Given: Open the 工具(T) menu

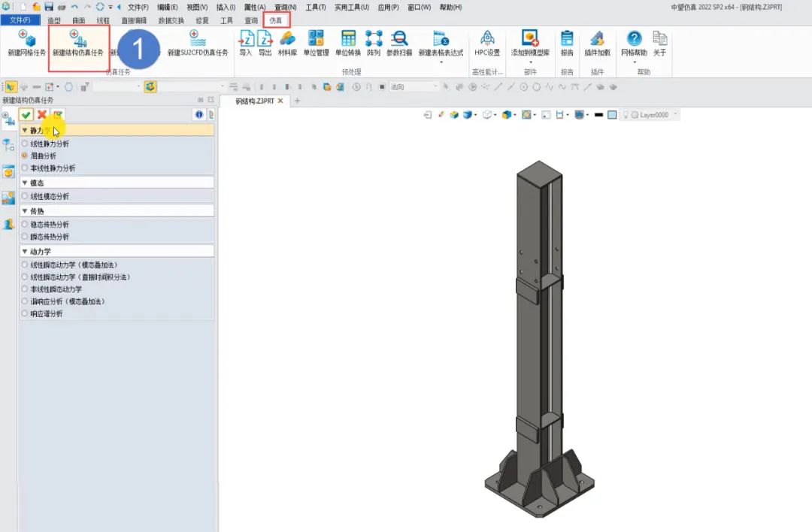Looking at the screenshot, I should tap(316, 7).
